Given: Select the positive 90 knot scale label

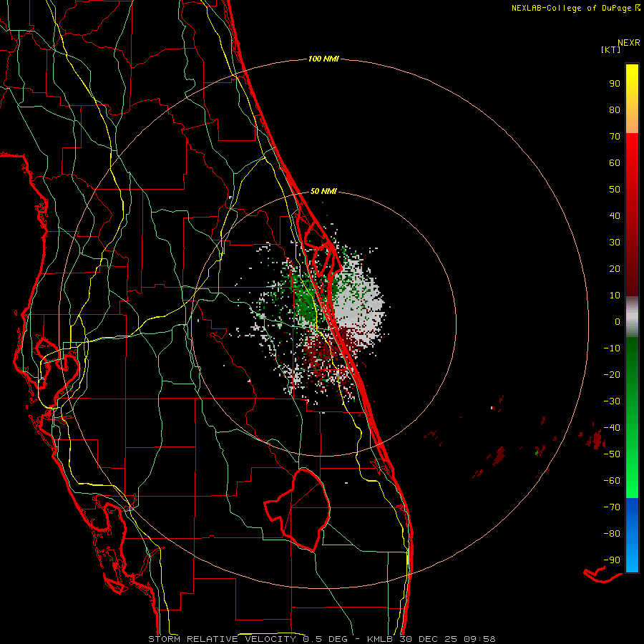Looking at the screenshot, I should (x=615, y=84).
